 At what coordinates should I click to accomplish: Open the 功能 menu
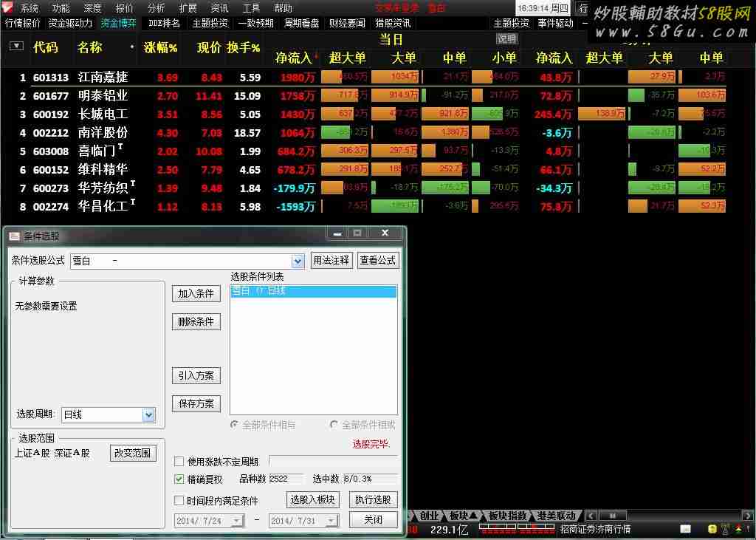(61, 8)
